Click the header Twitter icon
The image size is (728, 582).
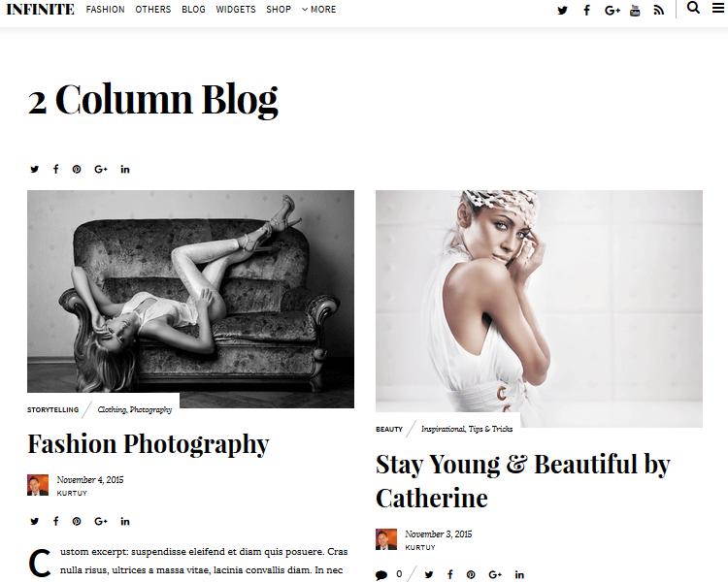[562, 11]
